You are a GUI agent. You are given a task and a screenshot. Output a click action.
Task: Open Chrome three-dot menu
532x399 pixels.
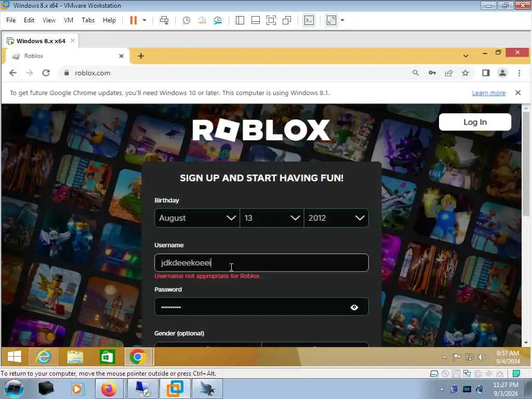click(x=519, y=73)
